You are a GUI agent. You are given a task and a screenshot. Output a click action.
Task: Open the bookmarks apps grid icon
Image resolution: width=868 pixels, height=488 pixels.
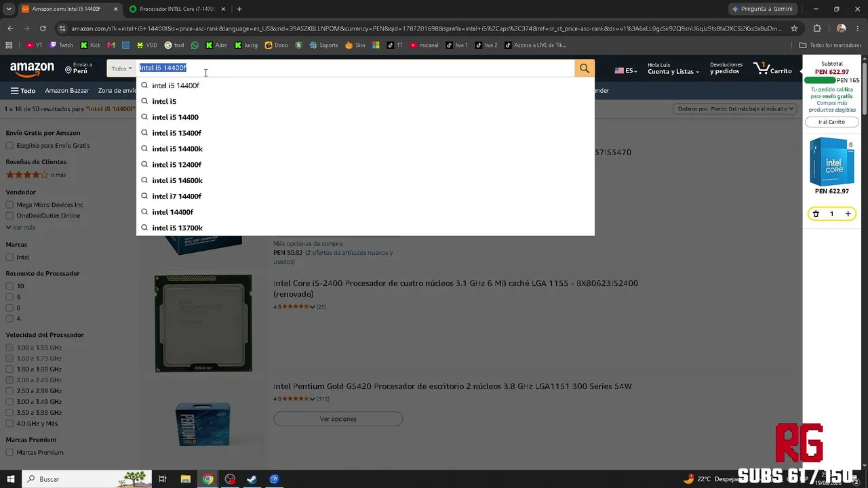click(9, 45)
